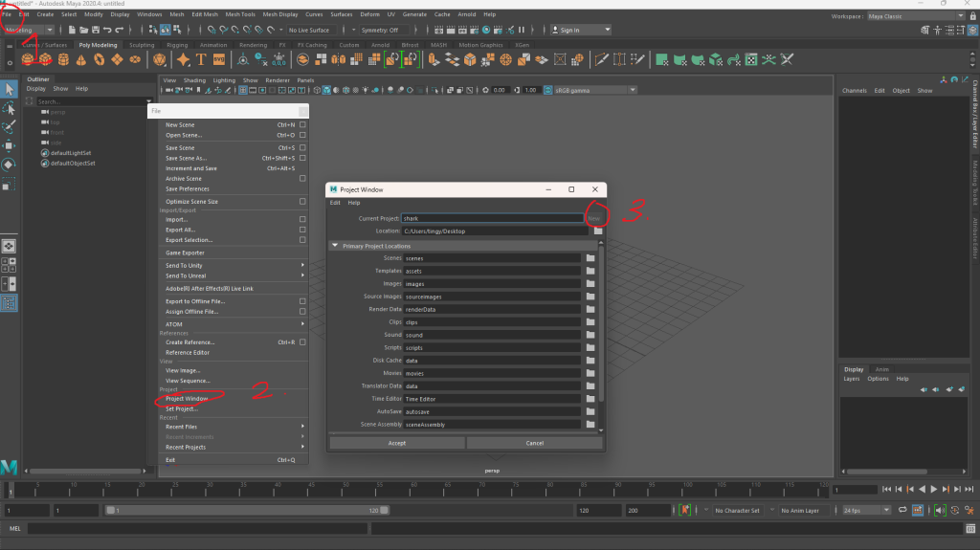The height and width of the screenshot is (550, 980).
Task: Click the SVG import shelf icon
Action: [x=219, y=60]
